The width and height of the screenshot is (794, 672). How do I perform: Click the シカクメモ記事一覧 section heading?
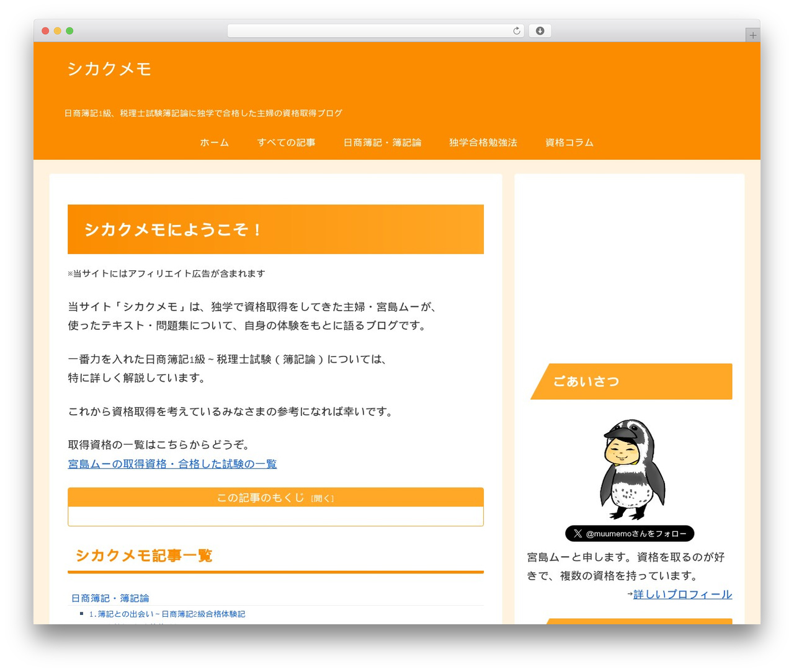(x=144, y=555)
